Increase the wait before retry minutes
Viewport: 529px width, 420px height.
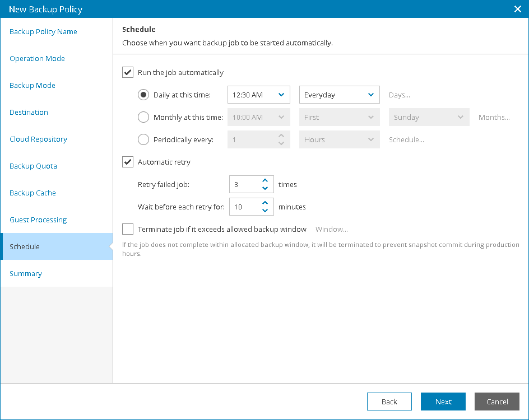[265, 203]
